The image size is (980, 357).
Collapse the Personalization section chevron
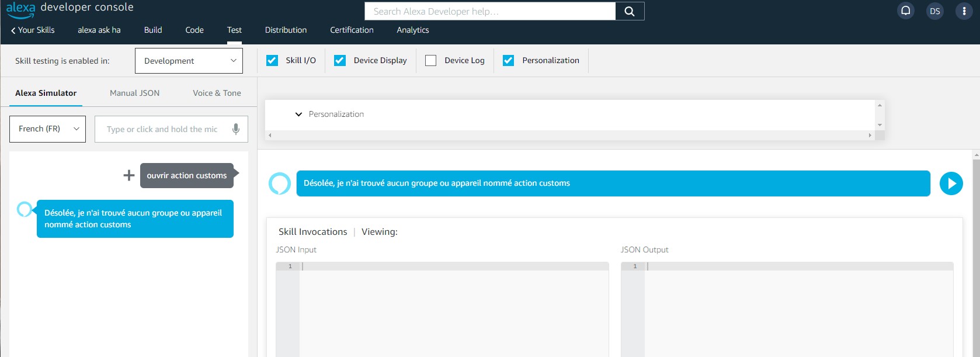point(298,115)
